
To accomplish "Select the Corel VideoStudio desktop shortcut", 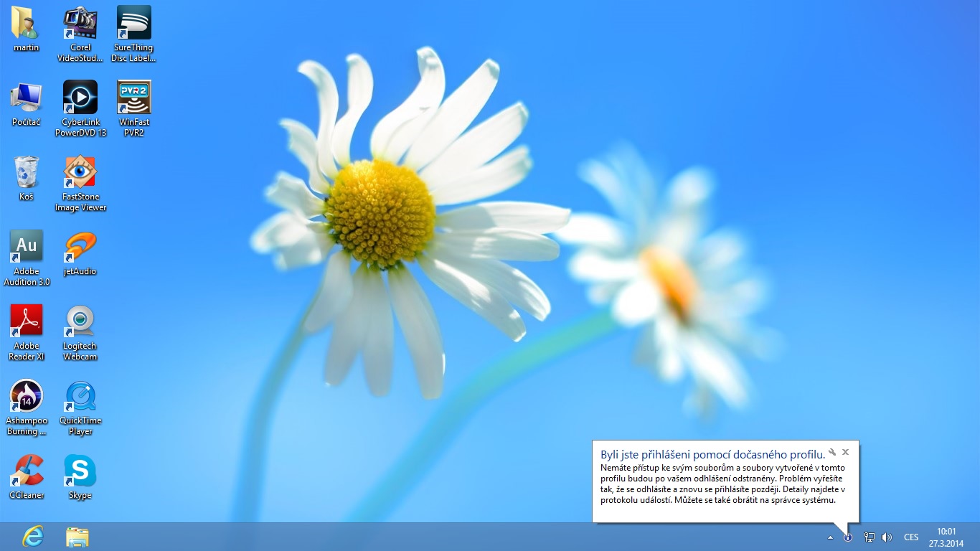I will pos(80,34).
